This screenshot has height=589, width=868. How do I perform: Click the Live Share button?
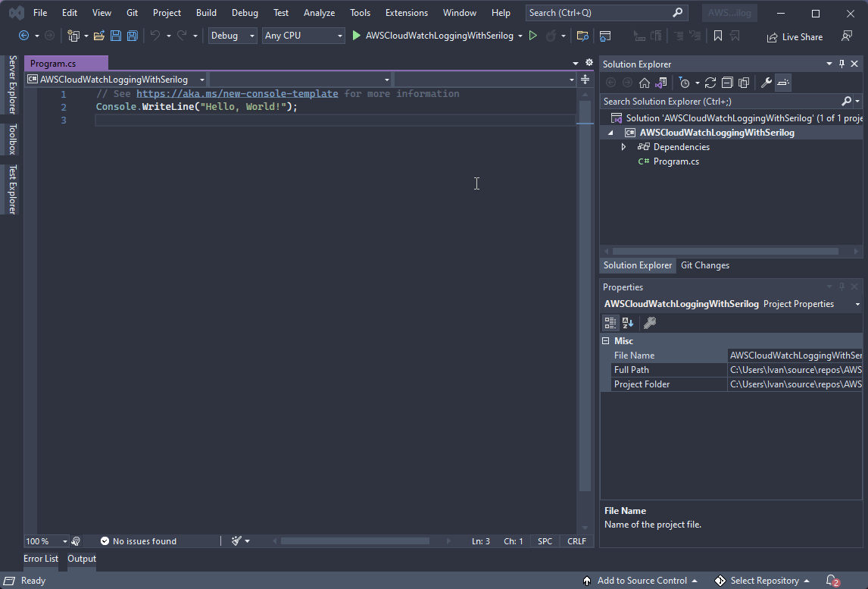click(x=795, y=36)
